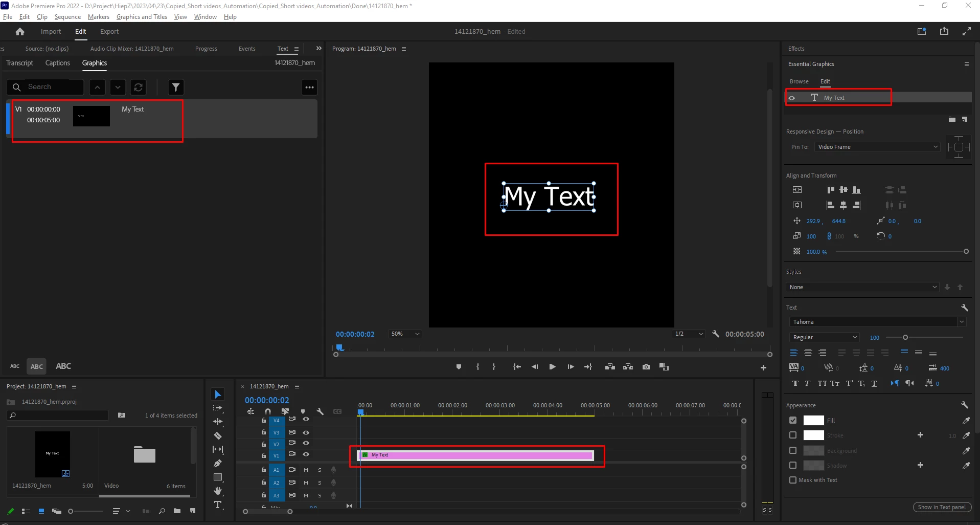Toggle V4 track output eye
980x525 pixels.
point(306,419)
